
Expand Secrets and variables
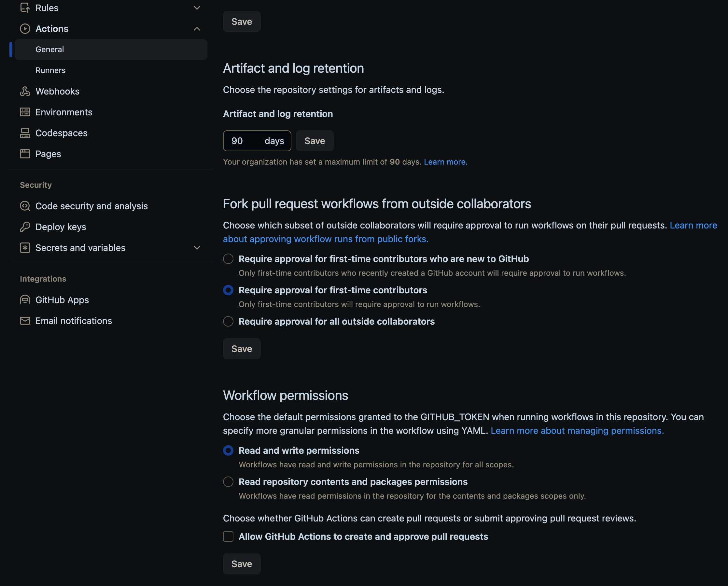tap(197, 247)
